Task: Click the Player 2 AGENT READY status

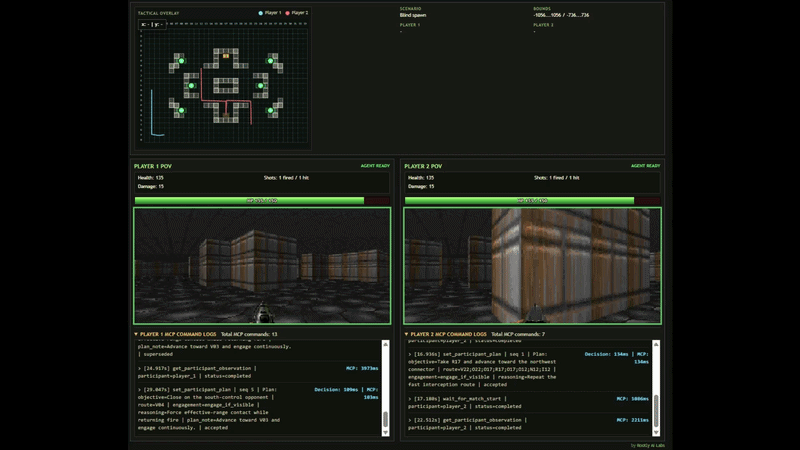Action: pyautogui.click(x=645, y=166)
